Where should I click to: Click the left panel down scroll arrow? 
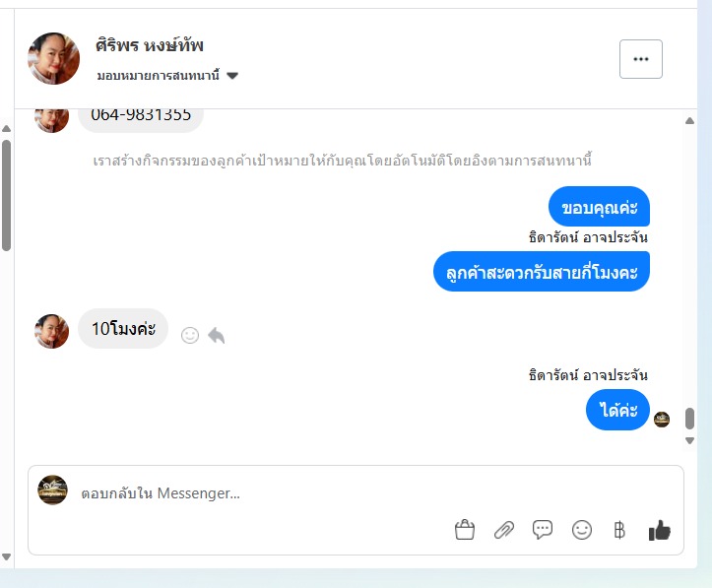point(6,556)
